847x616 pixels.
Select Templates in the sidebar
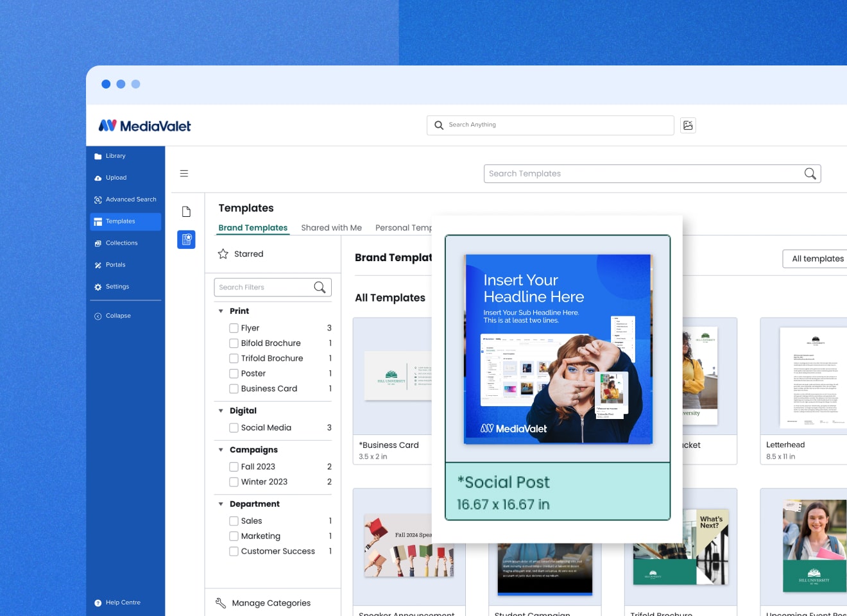(125, 221)
